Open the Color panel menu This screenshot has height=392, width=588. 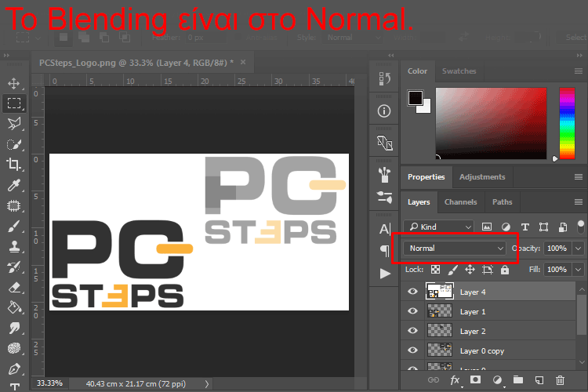click(579, 71)
